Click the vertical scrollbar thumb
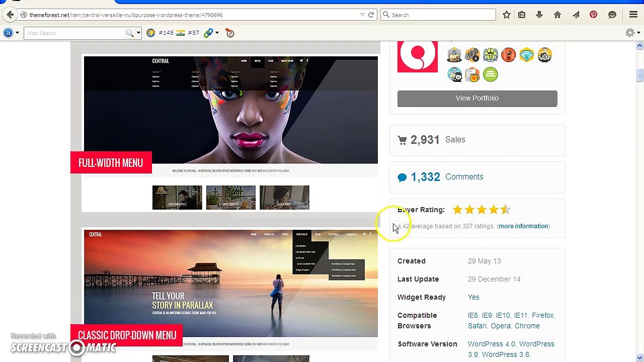This screenshot has height=362, width=644. (x=639, y=75)
